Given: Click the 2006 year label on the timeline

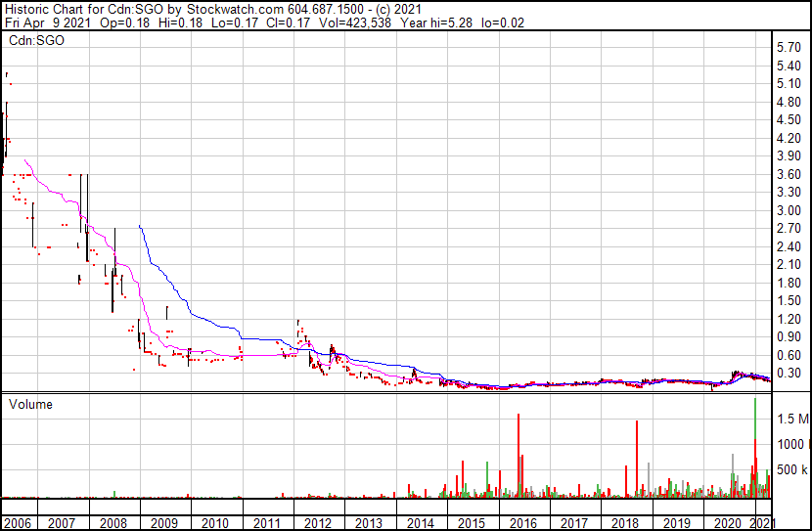Looking at the screenshot, I should coord(18,523).
